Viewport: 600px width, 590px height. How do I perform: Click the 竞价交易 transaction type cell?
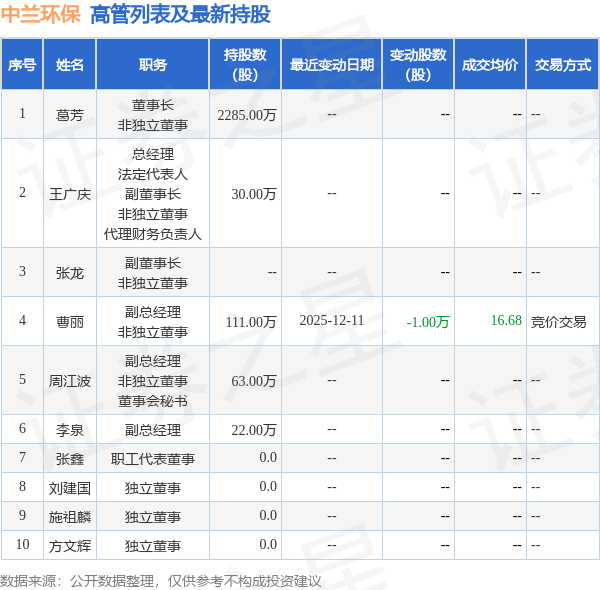click(x=559, y=322)
